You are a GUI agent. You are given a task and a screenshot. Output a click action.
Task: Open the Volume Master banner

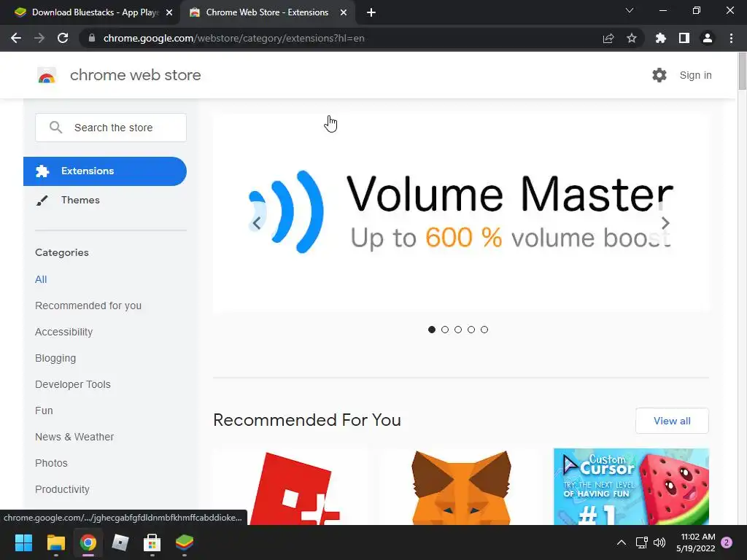(461, 213)
